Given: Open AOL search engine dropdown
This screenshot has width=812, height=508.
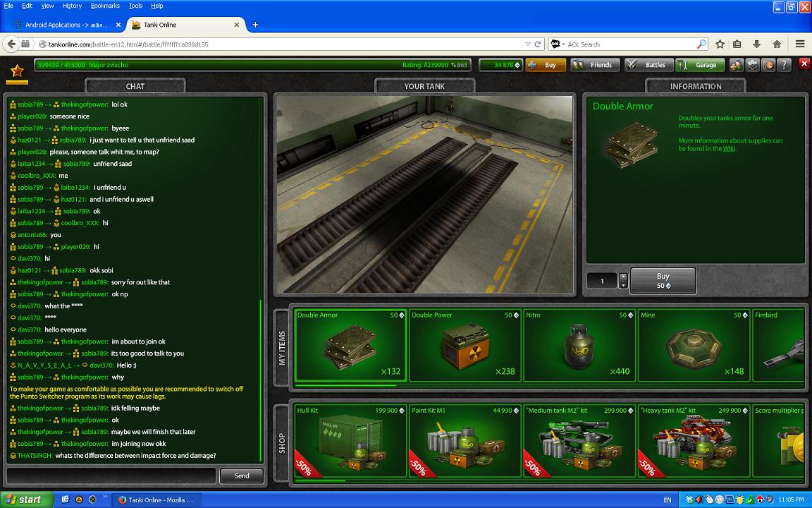Looking at the screenshot, I should tap(558, 44).
